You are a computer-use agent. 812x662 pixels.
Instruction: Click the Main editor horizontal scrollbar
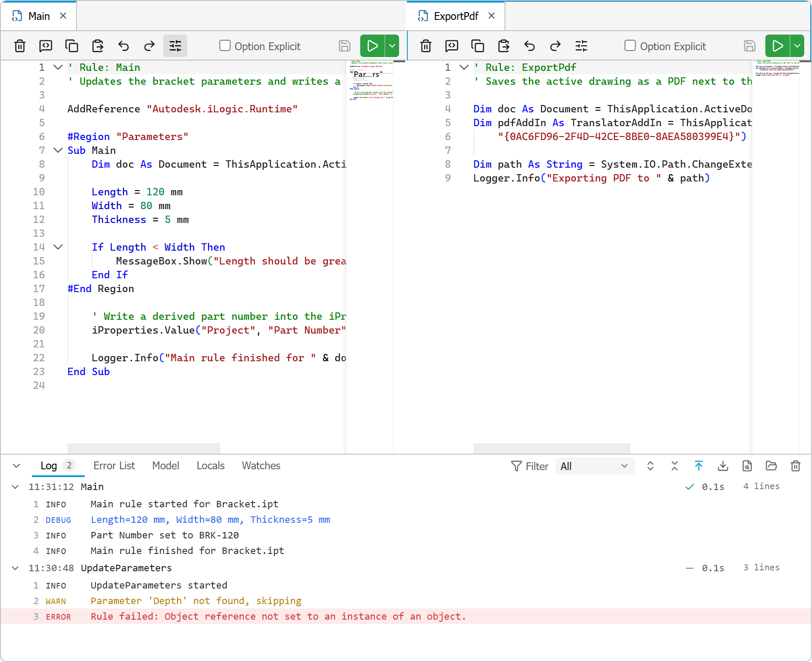pyautogui.click(x=144, y=448)
